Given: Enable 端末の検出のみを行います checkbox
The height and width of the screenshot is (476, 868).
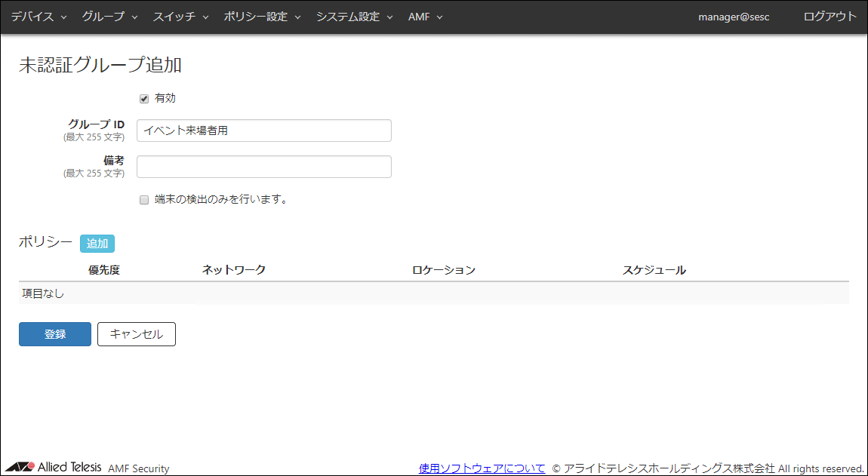Looking at the screenshot, I should pyautogui.click(x=144, y=200).
